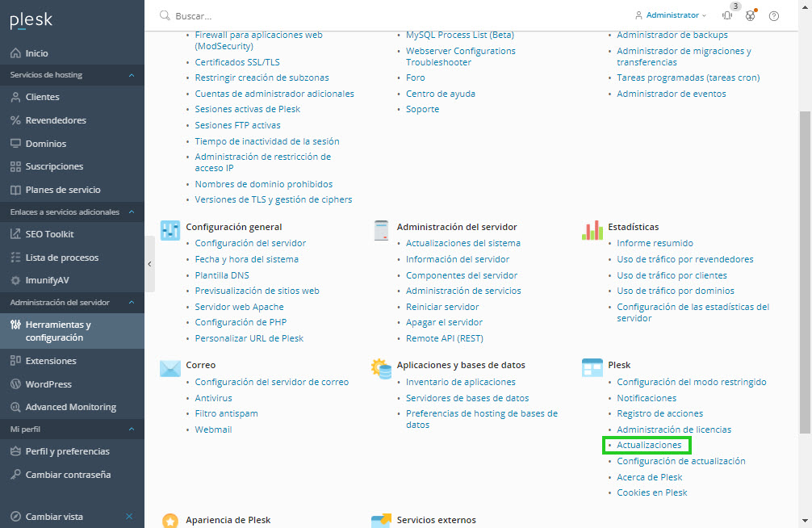
Task: Click the Lista de procesos icon
Action: coord(15,257)
